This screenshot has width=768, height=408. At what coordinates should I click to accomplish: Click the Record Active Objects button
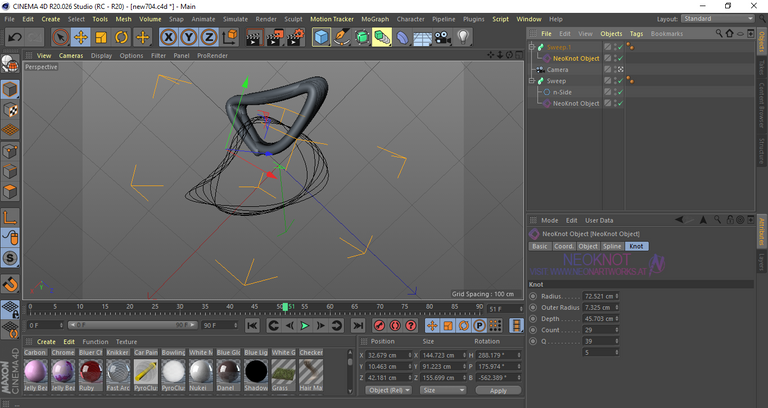(379, 325)
